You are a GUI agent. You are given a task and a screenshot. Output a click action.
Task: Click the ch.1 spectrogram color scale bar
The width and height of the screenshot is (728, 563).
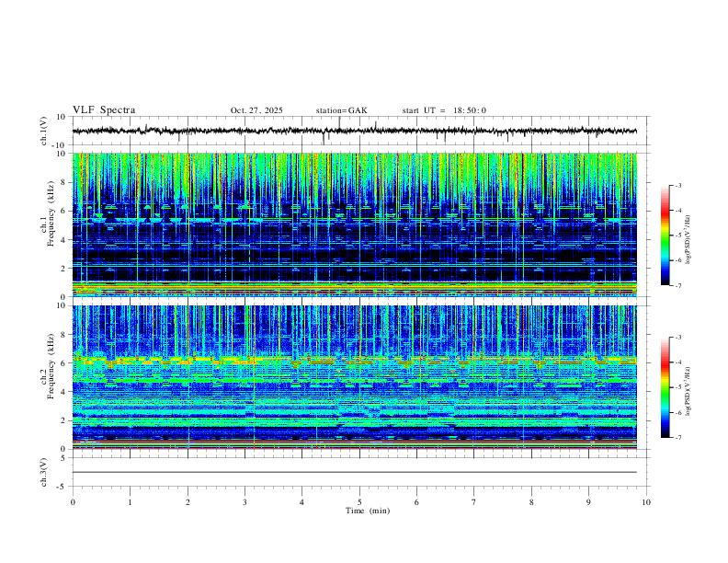pyautogui.click(x=665, y=236)
